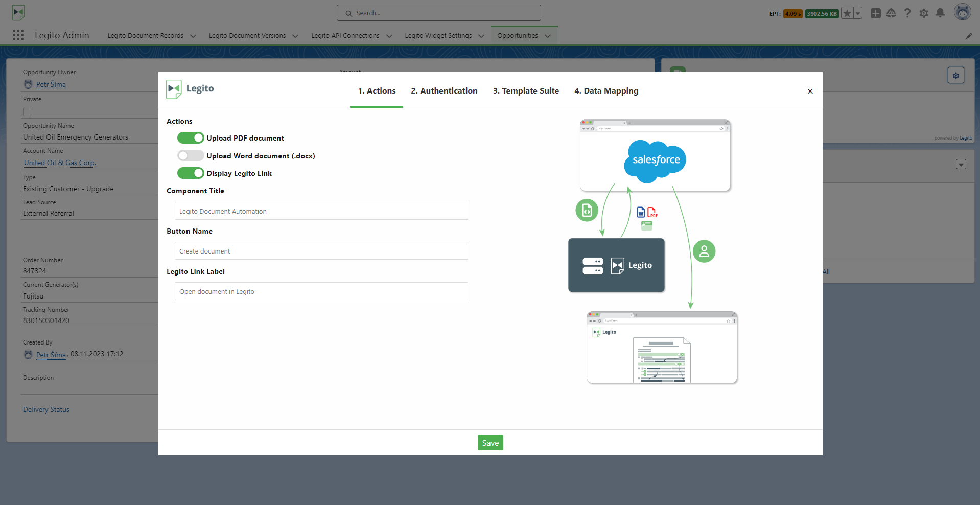The width and height of the screenshot is (980, 505).
Task: Switch to 2. Authentication tab
Action: pos(444,91)
